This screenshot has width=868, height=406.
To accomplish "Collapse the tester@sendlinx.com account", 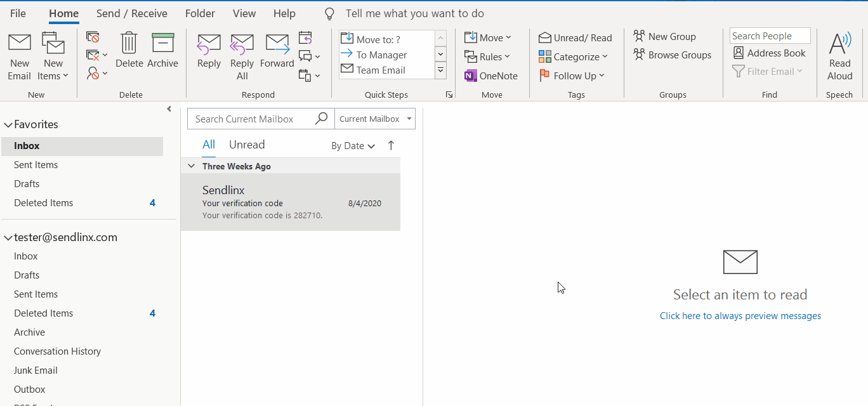I will pyautogui.click(x=8, y=238).
